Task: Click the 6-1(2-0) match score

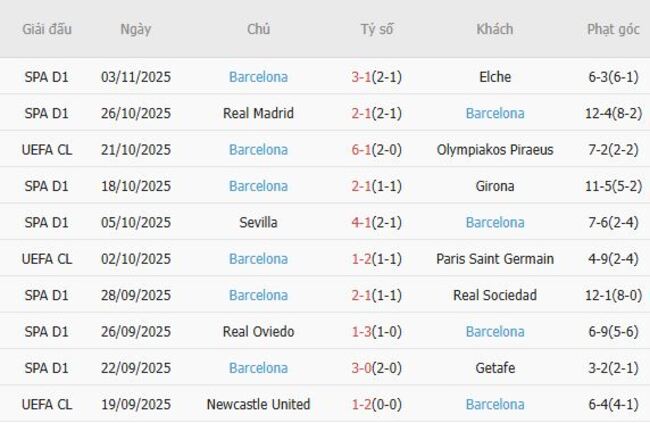Action: [x=377, y=150]
